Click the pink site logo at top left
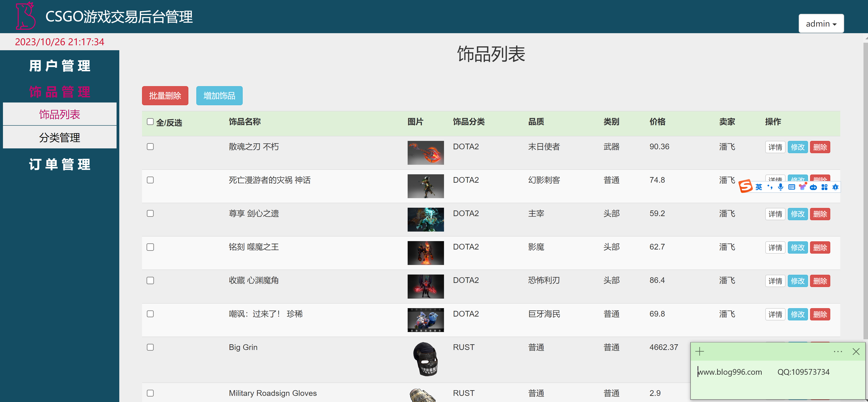This screenshot has height=402, width=868. [x=25, y=16]
